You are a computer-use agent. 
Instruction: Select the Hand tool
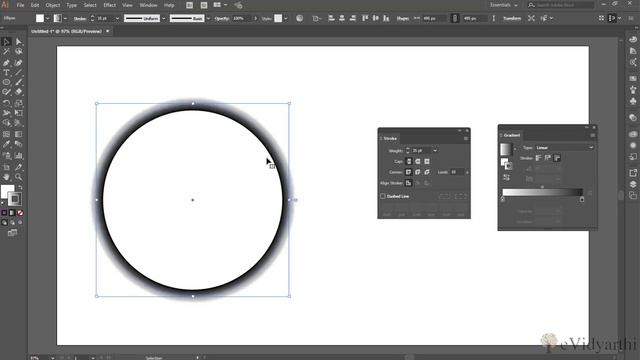coord(6,177)
